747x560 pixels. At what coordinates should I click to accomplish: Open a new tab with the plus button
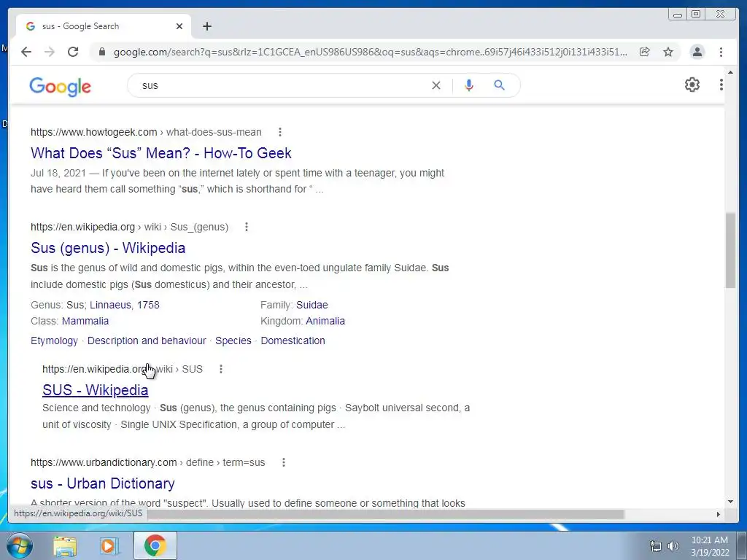206,26
